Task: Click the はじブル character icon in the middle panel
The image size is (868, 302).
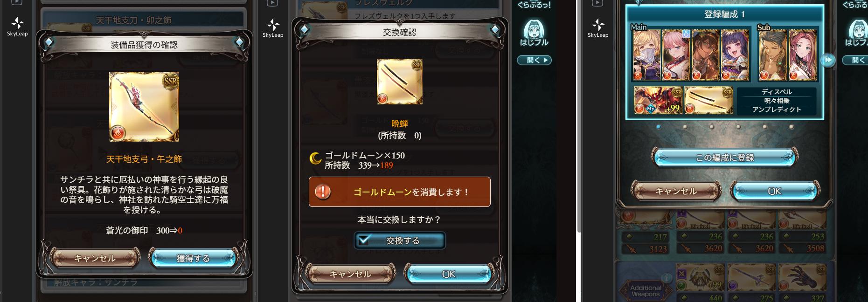Action: pos(534,33)
